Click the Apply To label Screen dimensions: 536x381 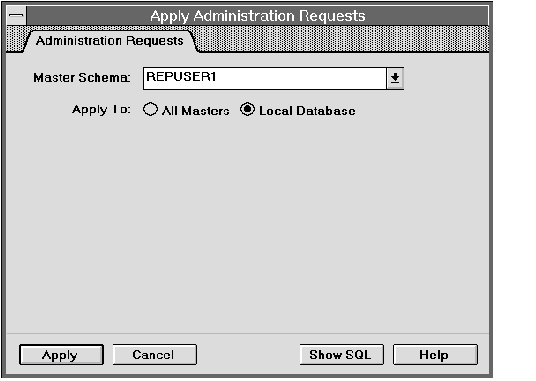point(101,110)
